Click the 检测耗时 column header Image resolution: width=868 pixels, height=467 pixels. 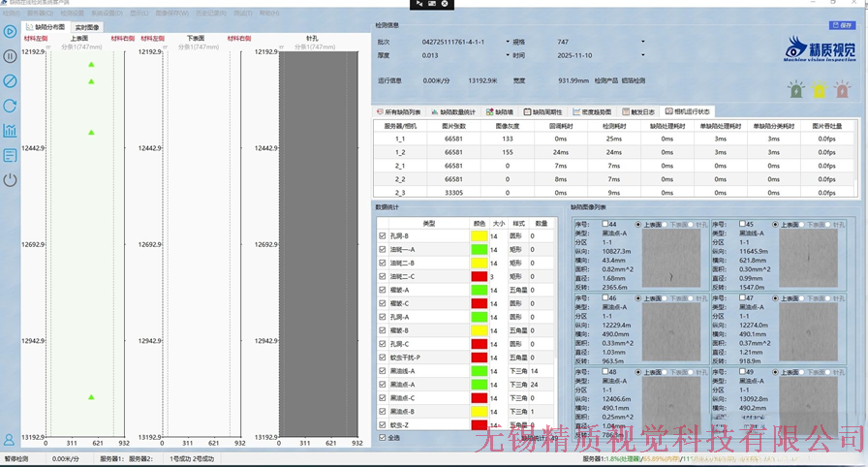tap(613, 126)
